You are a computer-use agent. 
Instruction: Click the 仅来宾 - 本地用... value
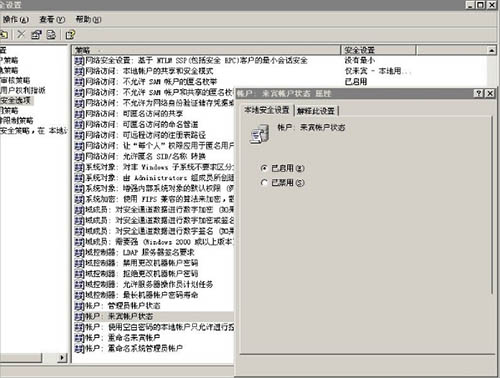point(378,71)
